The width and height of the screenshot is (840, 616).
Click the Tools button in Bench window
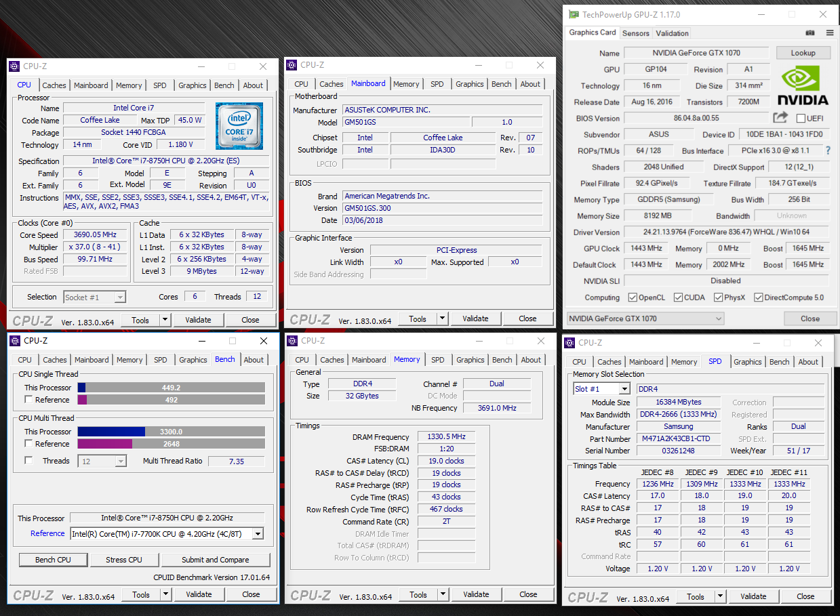point(141,594)
